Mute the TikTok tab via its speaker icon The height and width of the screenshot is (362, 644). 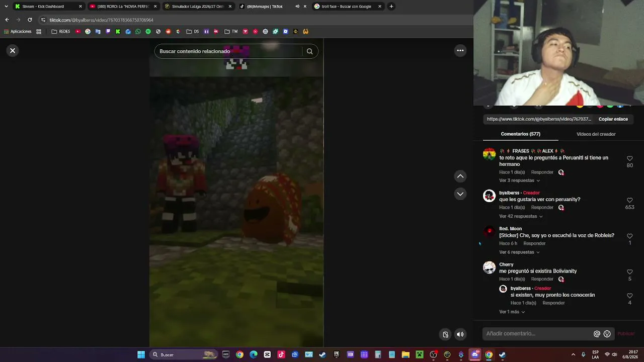pos(297,7)
